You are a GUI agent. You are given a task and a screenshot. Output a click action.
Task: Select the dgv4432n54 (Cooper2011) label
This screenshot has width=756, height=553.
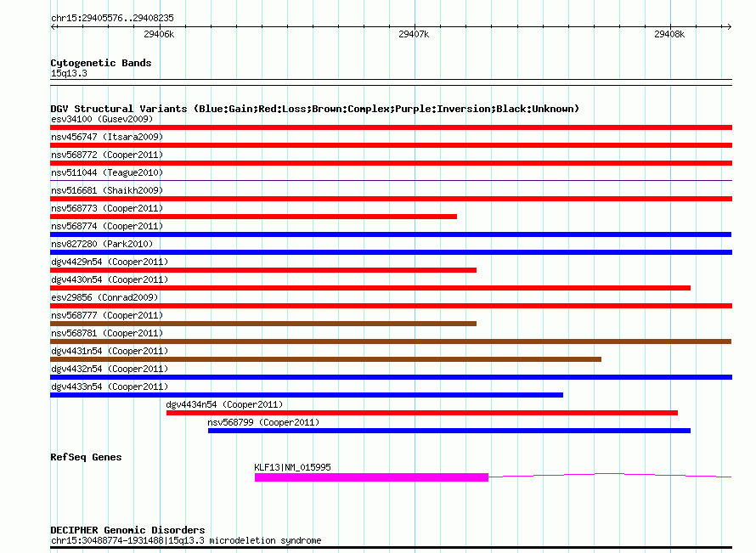[x=110, y=369]
